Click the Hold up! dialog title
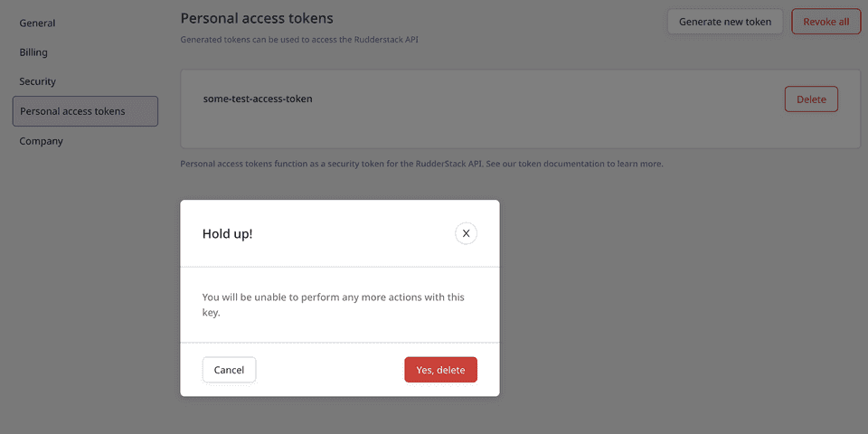868x434 pixels. point(227,233)
